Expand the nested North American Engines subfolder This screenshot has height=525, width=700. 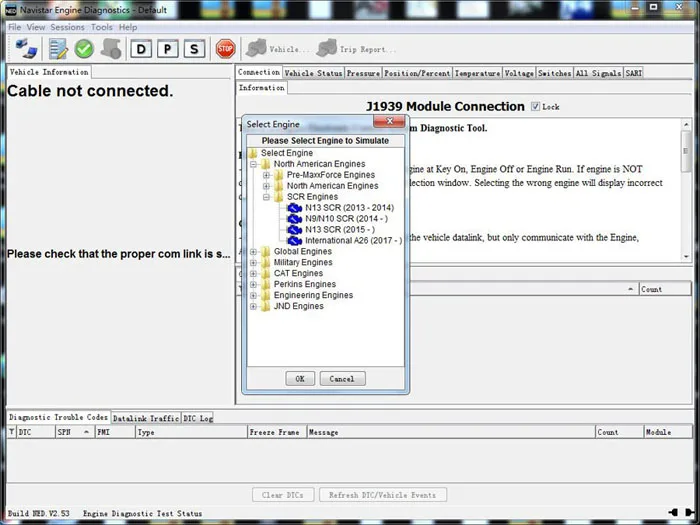pos(267,186)
